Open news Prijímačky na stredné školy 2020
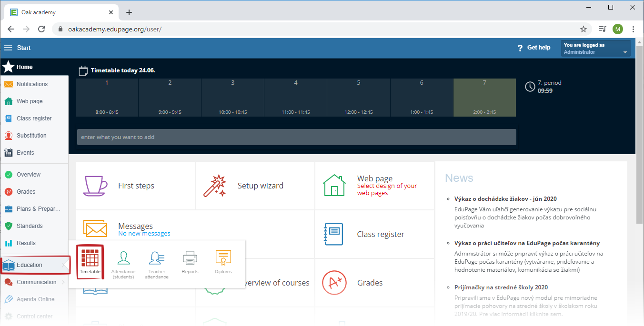The height and width of the screenshot is (326, 644). coord(501,287)
